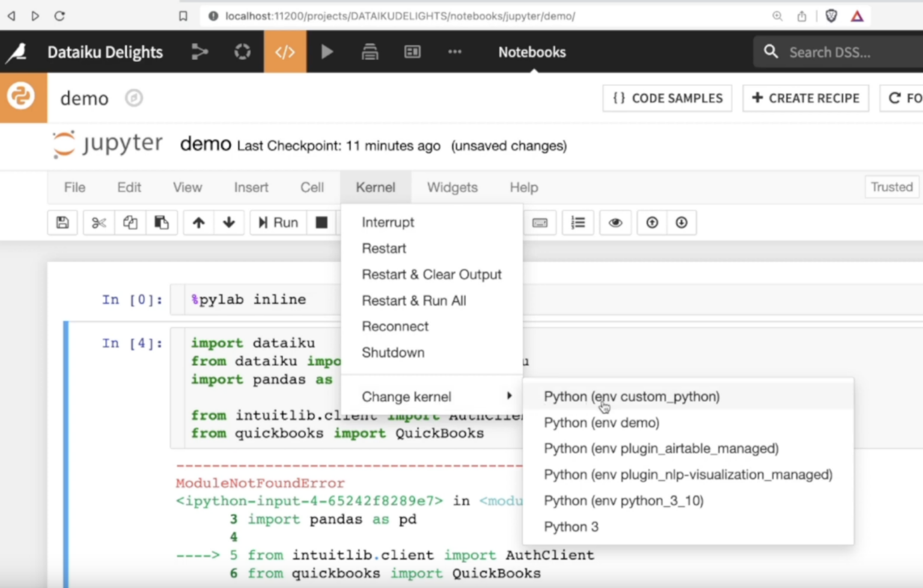Open the command palette keyboard icon
The width and height of the screenshot is (923, 588).
(x=540, y=223)
